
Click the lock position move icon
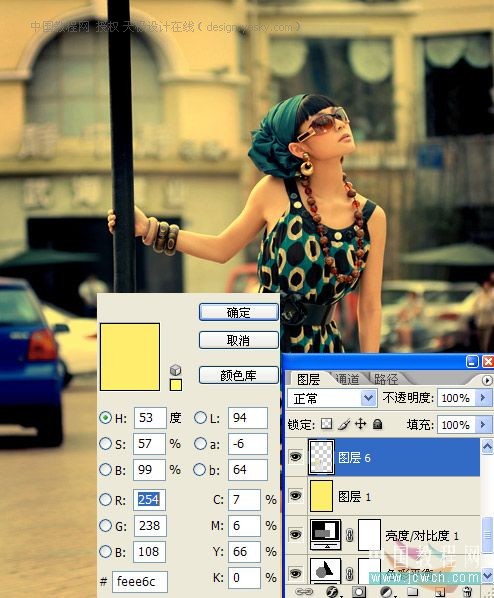(360, 424)
